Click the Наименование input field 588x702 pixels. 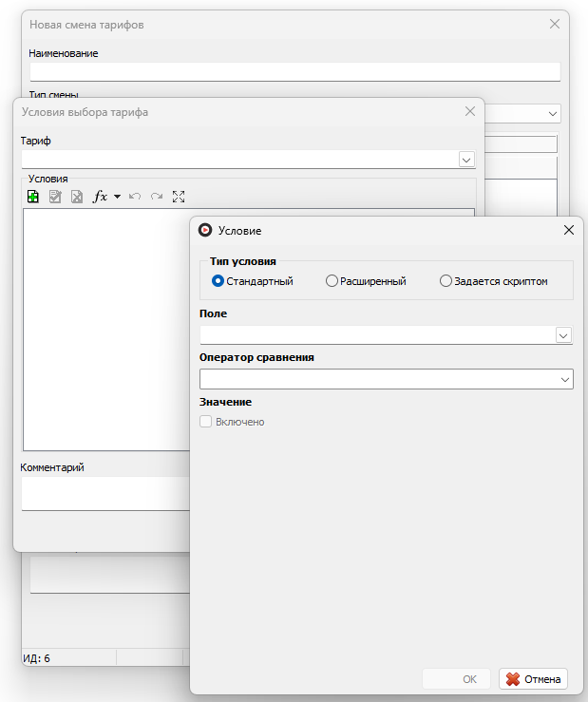[295, 71]
